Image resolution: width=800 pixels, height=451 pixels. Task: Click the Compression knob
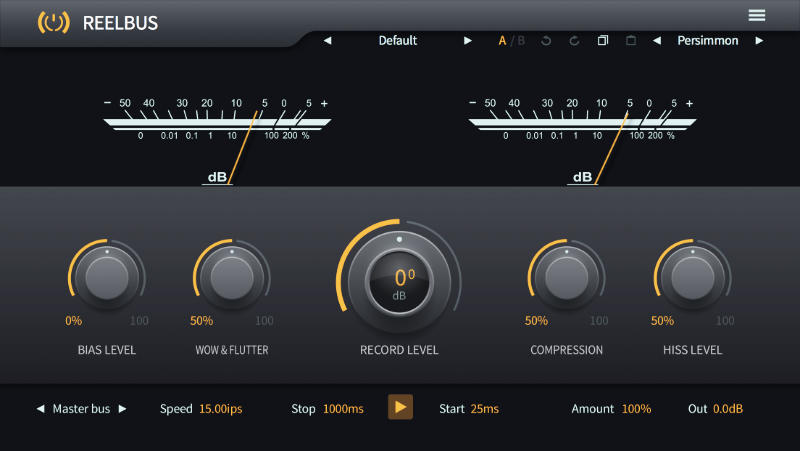click(x=566, y=278)
